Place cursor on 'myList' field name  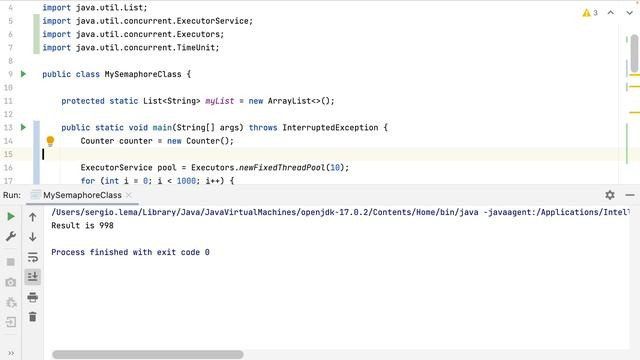220,101
